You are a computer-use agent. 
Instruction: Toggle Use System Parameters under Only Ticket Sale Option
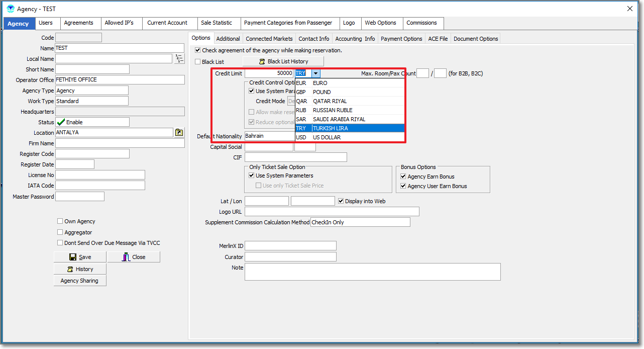pos(252,176)
